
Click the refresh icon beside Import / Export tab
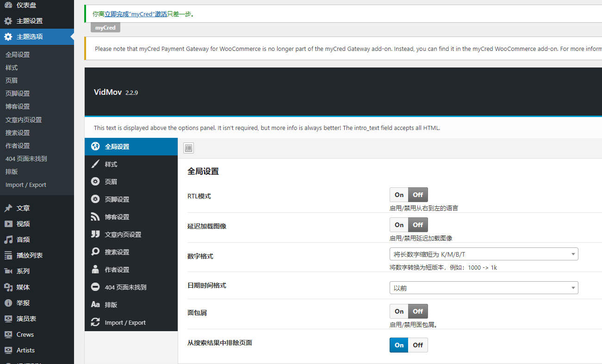coord(95,322)
